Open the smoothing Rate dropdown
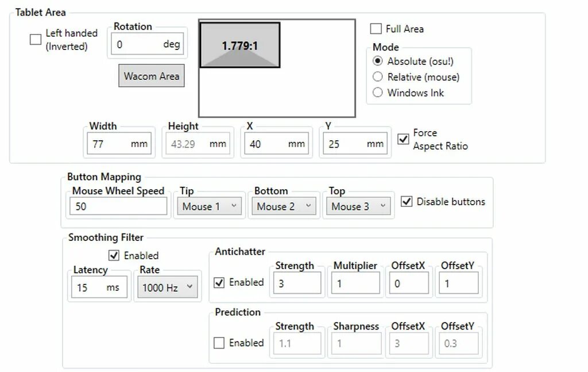This screenshot has width=588, height=372. (x=168, y=287)
